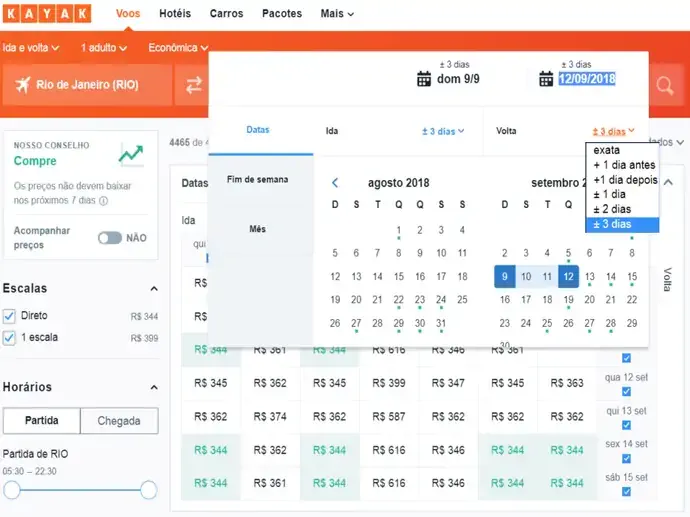Toggle the return checkbox above qua 12 set
Viewport: 690px width, 517px height.
[626, 358]
